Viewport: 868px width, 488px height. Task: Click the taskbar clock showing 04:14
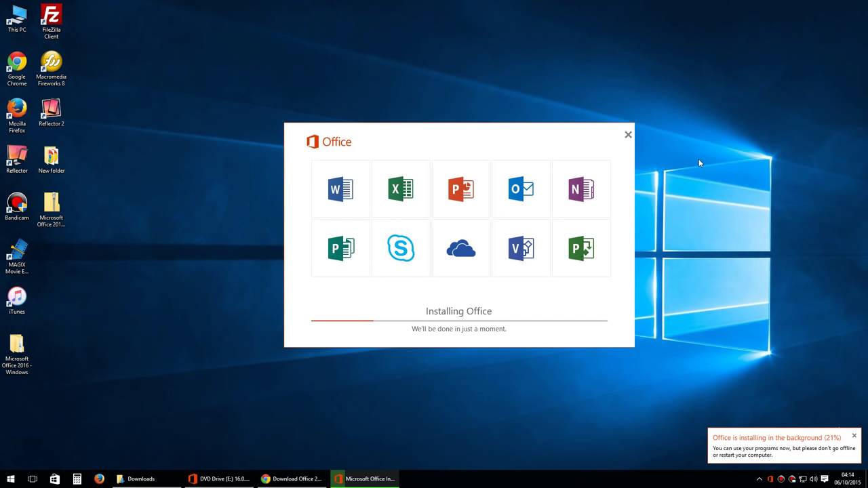pyautogui.click(x=848, y=479)
